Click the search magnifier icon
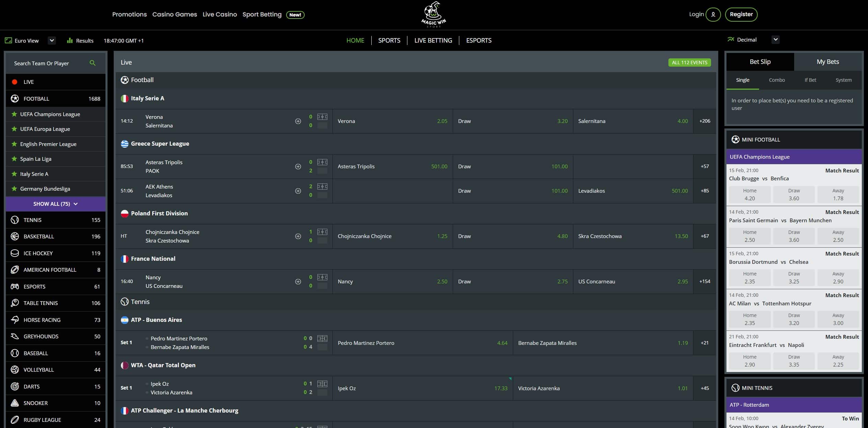Image resolution: width=868 pixels, height=428 pixels. 92,63
